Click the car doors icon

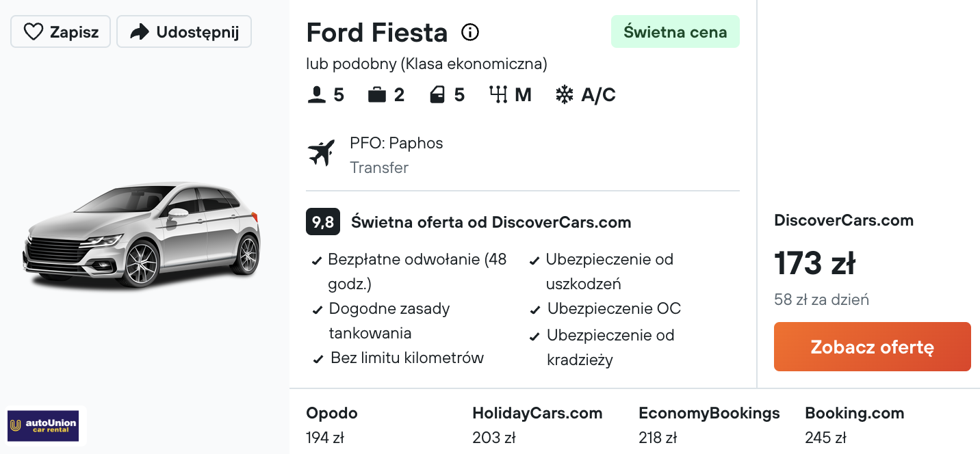[x=437, y=95]
